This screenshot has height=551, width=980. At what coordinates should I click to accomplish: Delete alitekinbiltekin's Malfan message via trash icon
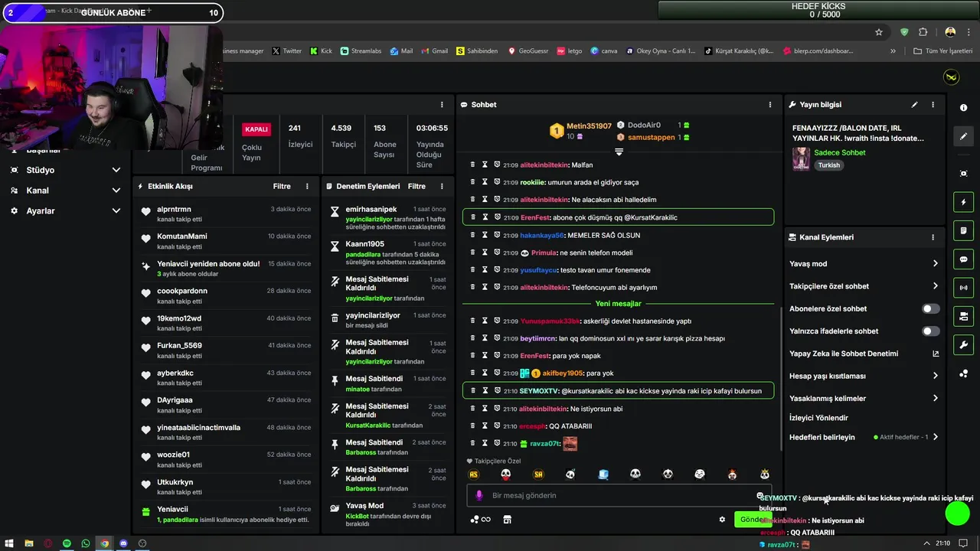click(472, 165)
